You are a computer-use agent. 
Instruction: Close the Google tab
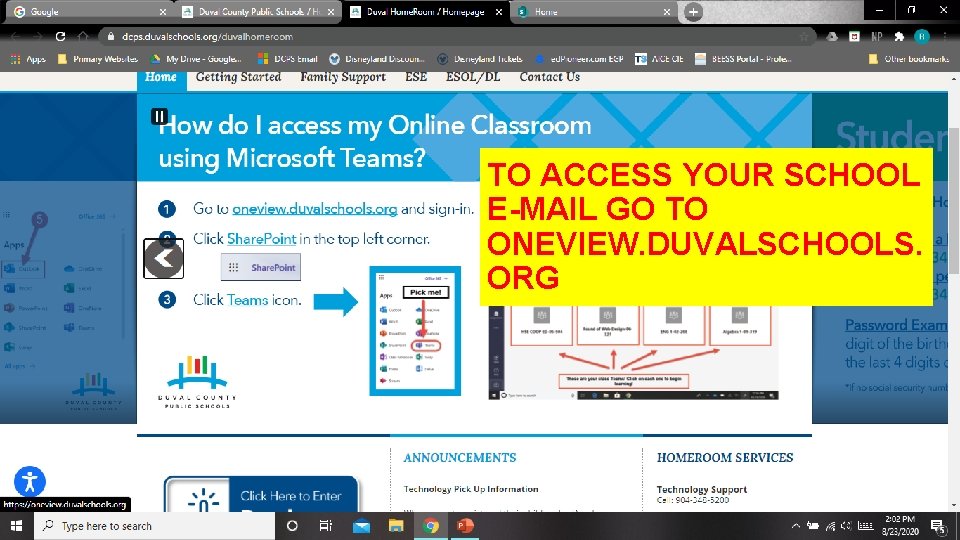click(162, 12)
